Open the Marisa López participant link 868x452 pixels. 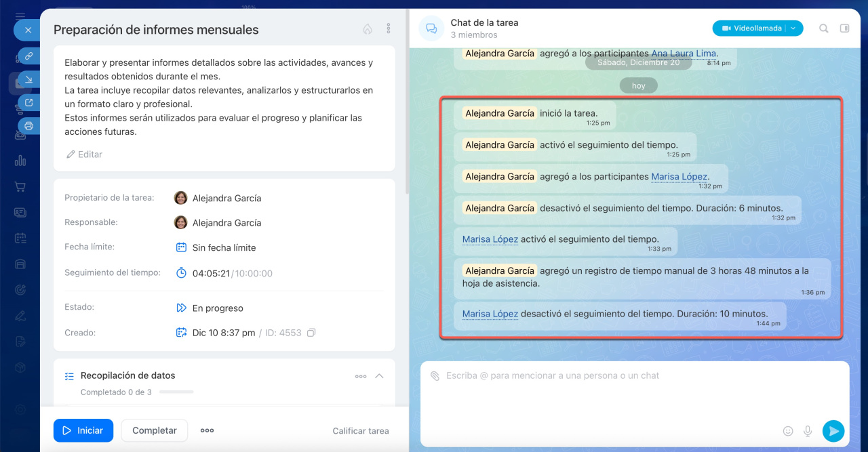pyautogui.click(x=679, y=176)
